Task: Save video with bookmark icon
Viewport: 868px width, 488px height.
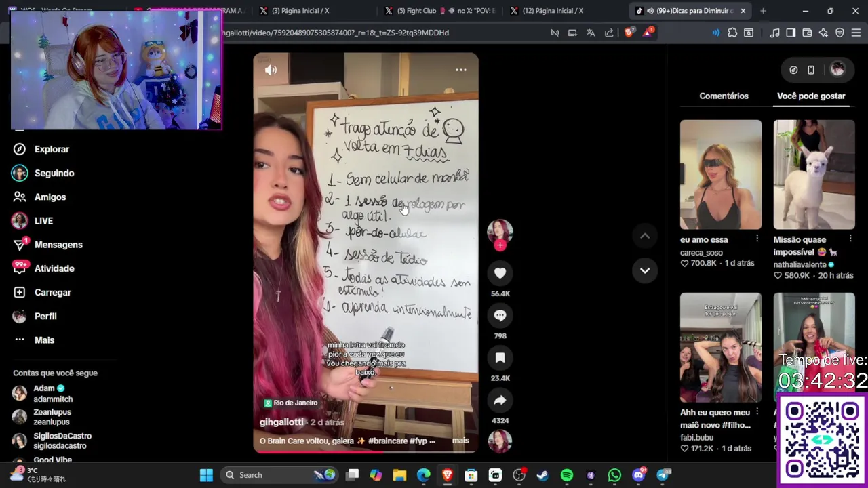Action: coord(500,357)
